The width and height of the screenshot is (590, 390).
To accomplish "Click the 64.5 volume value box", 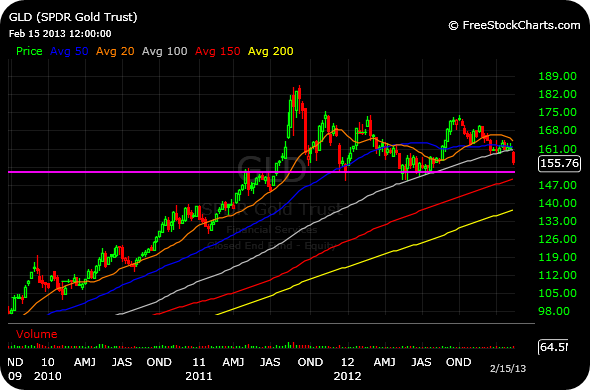I will (553, 347).
